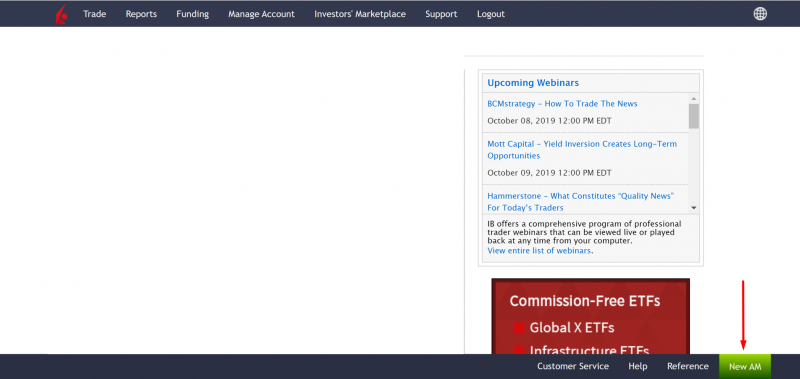Open Mott Capital Yield Inversion webinar link
The height and width of the screenshot is (379, 800).
582,149
